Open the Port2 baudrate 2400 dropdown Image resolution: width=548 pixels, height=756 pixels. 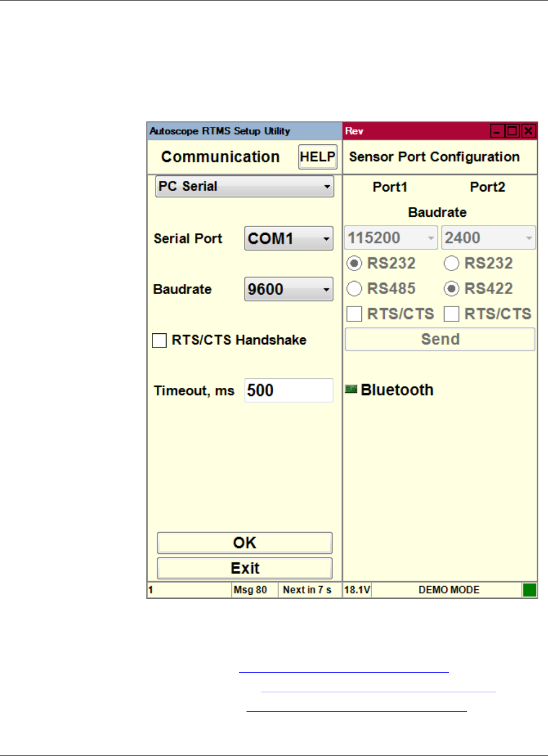click(x=488, y=238)
